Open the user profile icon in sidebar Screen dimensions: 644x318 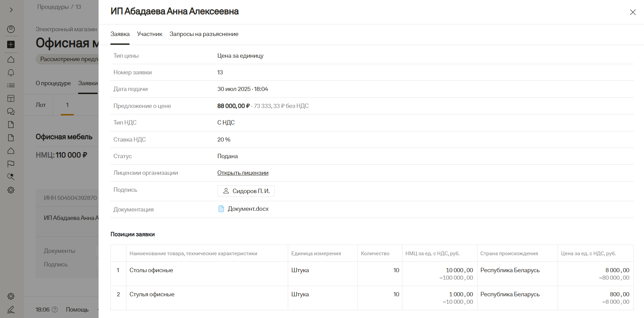[x=11, y=29]
